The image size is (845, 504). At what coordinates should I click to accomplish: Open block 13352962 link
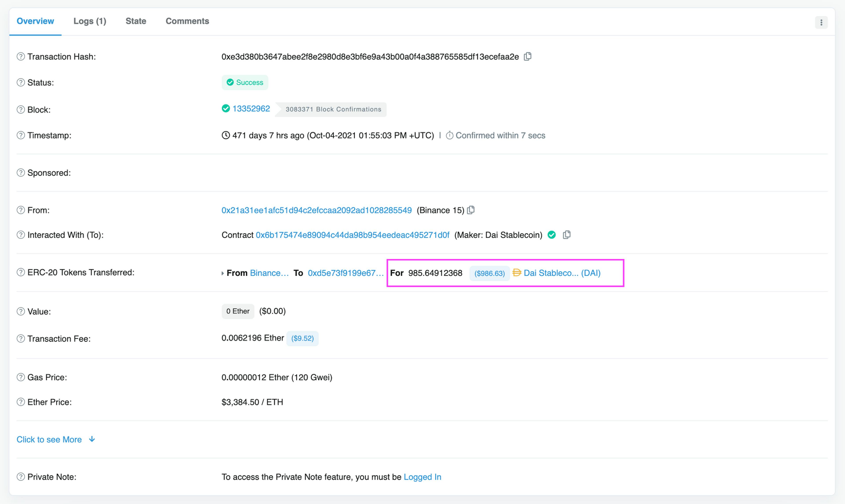point(251,109)
